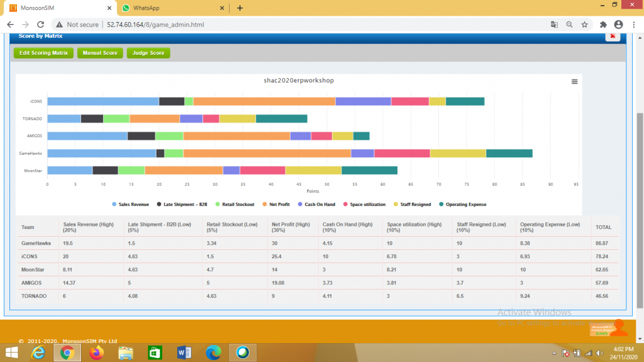Bookmark this page with the star icon
644x362 pixels.
[x=584, y=25]
